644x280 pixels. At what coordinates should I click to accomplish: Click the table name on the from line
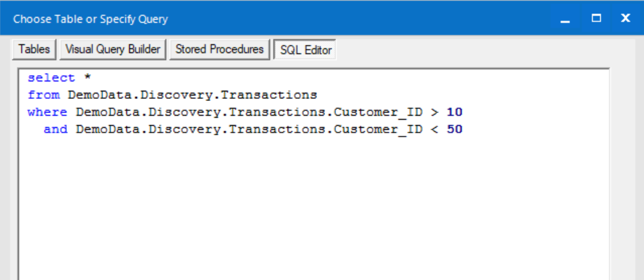pos(192,95)
